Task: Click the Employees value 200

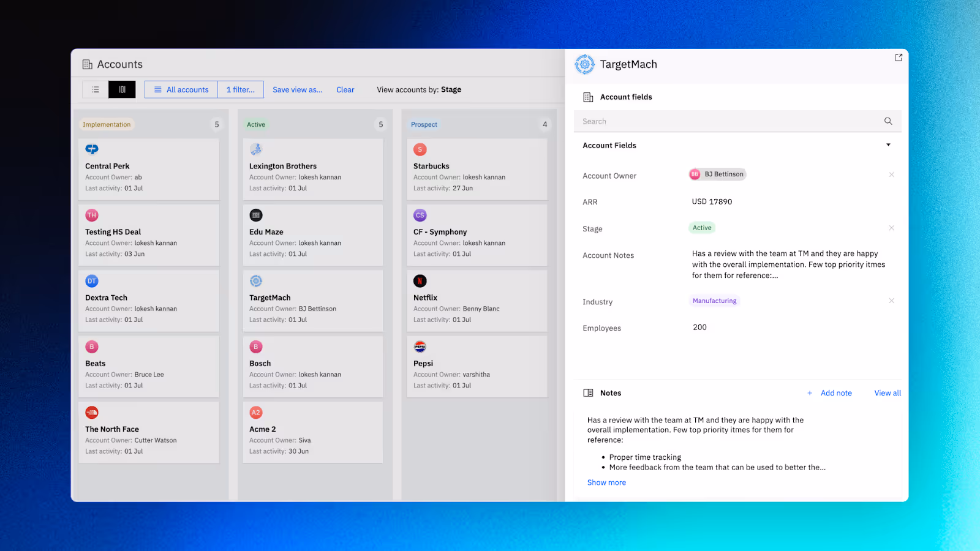Action: (699, 328)
